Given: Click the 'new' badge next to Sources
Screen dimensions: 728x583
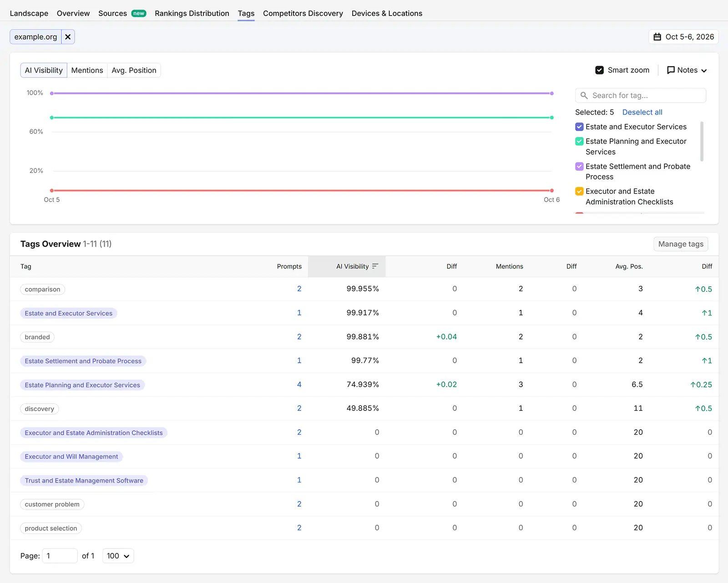Looking at the screenshot, I should [139, 14].
